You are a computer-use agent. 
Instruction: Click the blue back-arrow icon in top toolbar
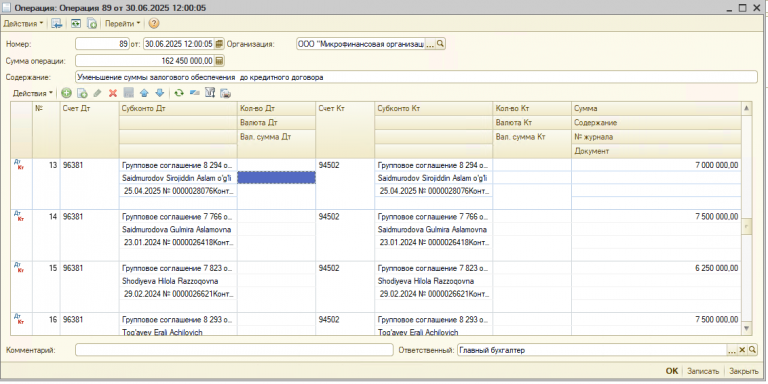tap(57, 23)
